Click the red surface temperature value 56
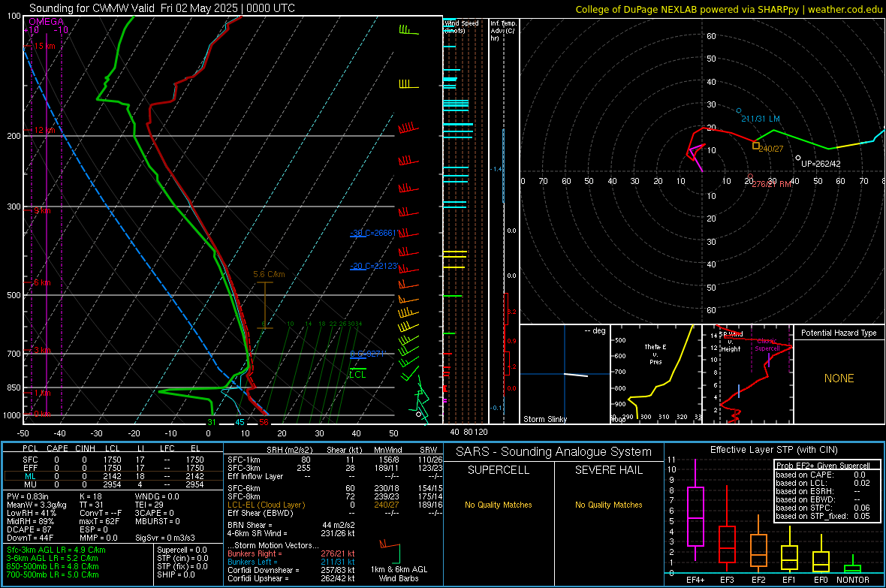This screenshot has height=588, width=886. (x=264, y=422)
